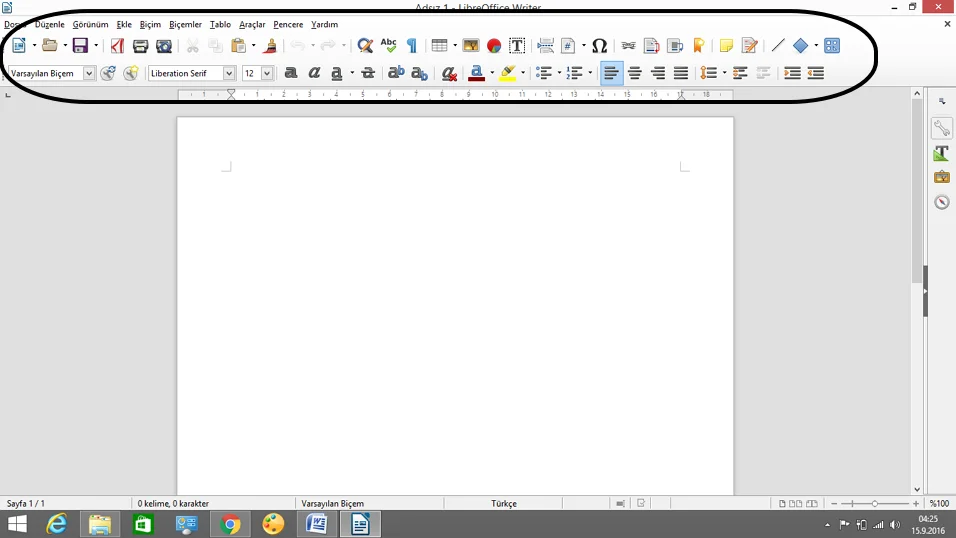This screenshot has width=956, height=538.
Task: Increase paragraph indent
Action: point(792,73)
